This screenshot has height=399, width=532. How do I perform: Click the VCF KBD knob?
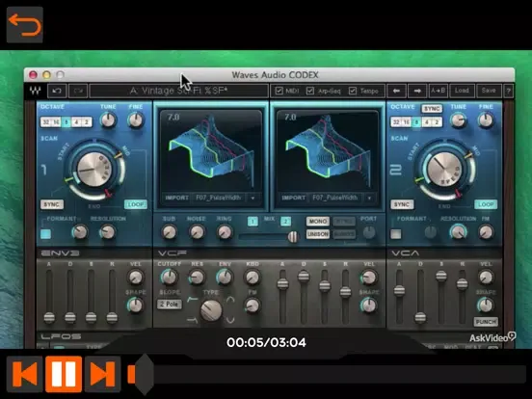253,278
